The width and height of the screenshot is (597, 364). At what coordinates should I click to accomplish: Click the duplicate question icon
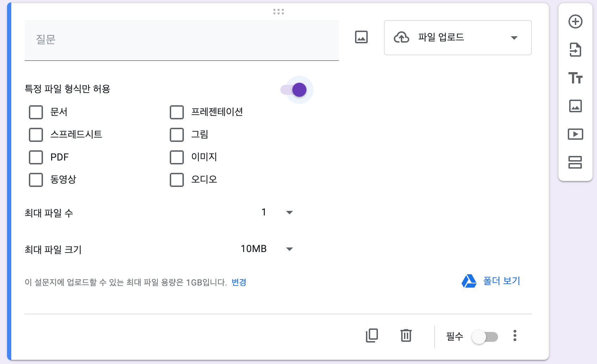click(372, 335)
